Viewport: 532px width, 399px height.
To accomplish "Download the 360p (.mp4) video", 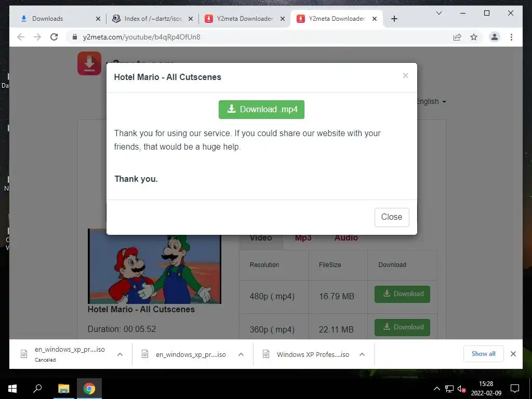I will (402, 327).
